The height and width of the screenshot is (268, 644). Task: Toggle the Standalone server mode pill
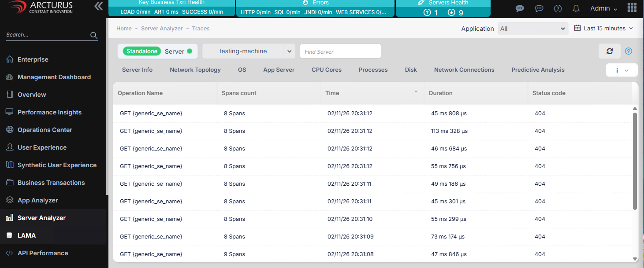pyautogui.click(x=141, y=51)
